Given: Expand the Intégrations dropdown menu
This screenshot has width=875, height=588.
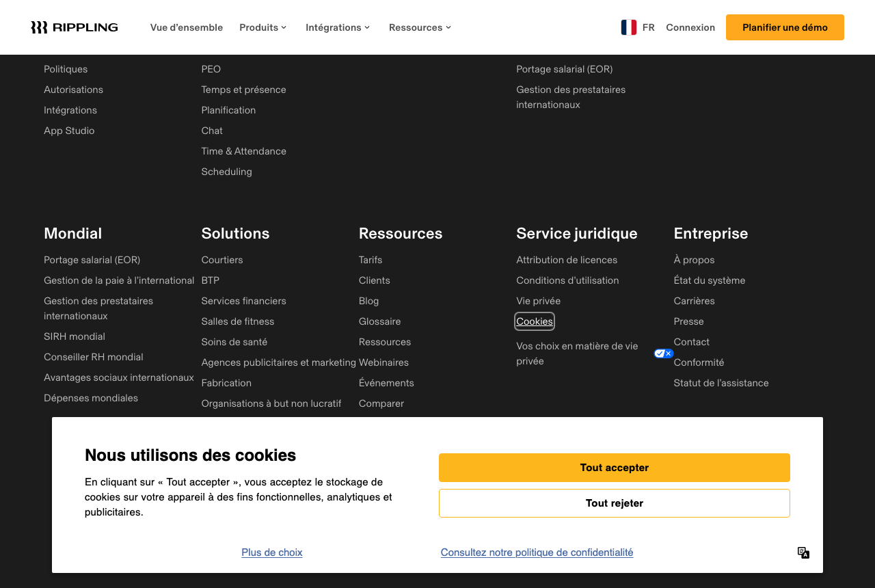Looking at the screenshot, I should pyautogui.click(x=338, y=27).
